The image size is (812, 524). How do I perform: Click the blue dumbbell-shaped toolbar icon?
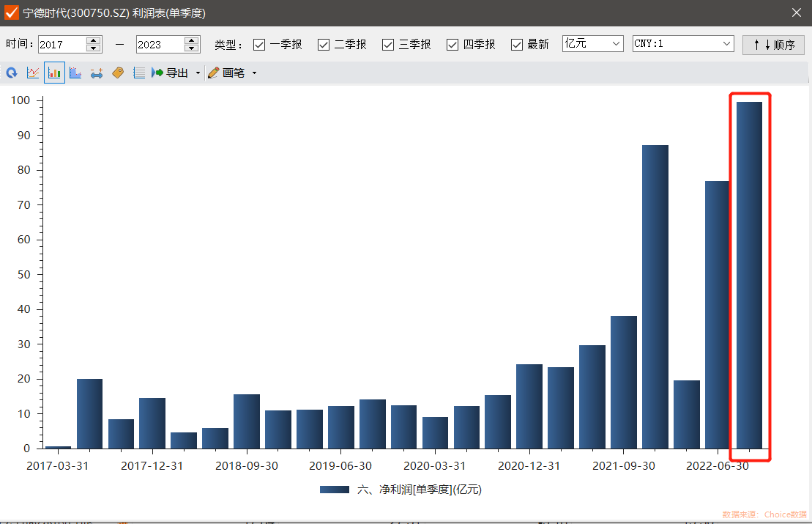[x=97, y=73]
